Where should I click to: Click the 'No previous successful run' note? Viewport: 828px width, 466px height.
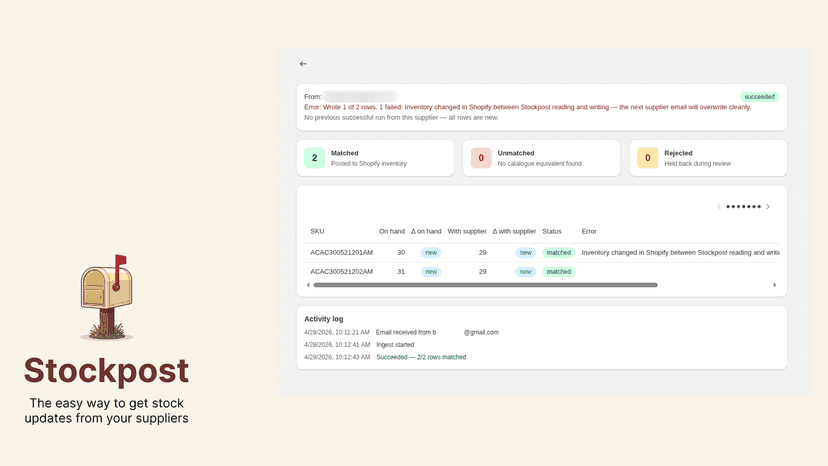coord(401,117)
